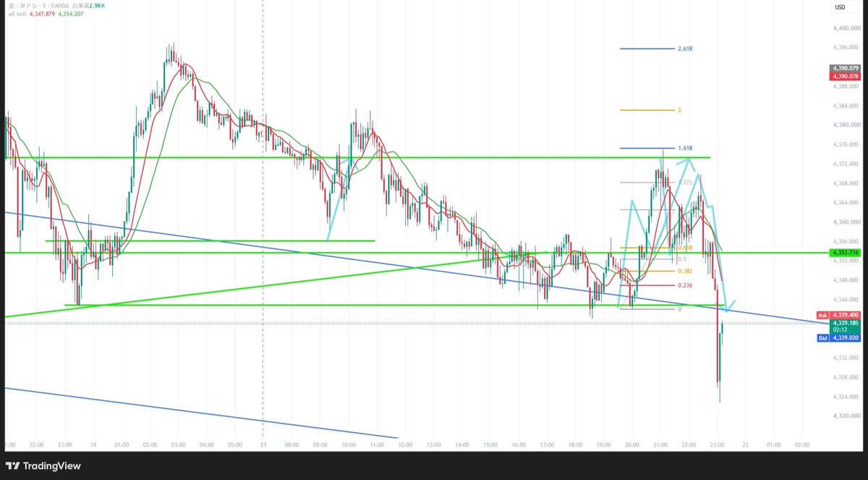Click the 4,320.000 price scale label

click(844, 416)
